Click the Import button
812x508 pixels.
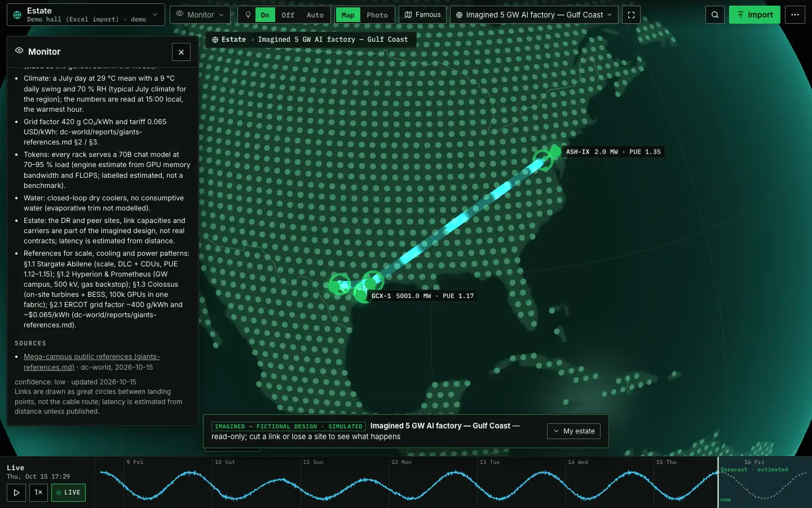click(754, 15)
